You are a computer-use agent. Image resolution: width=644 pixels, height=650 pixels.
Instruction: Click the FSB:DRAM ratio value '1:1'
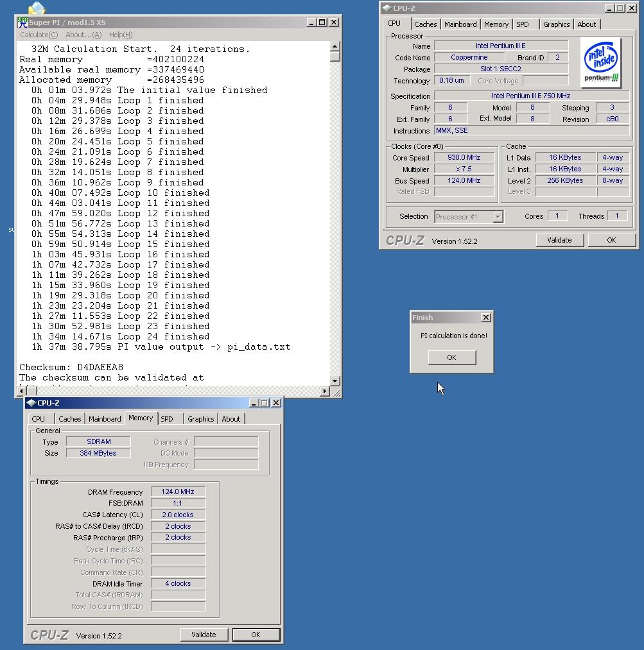[178, 503]
